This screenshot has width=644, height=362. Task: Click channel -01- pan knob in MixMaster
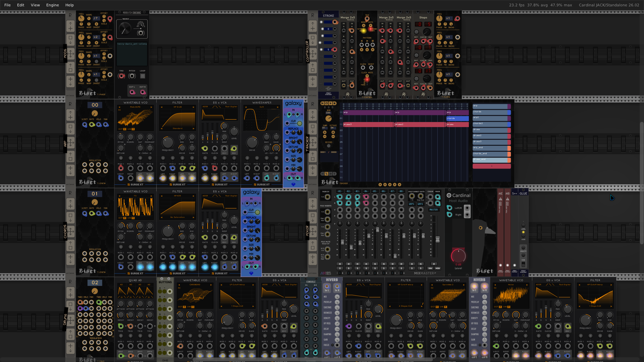click(x=340, y=224)
